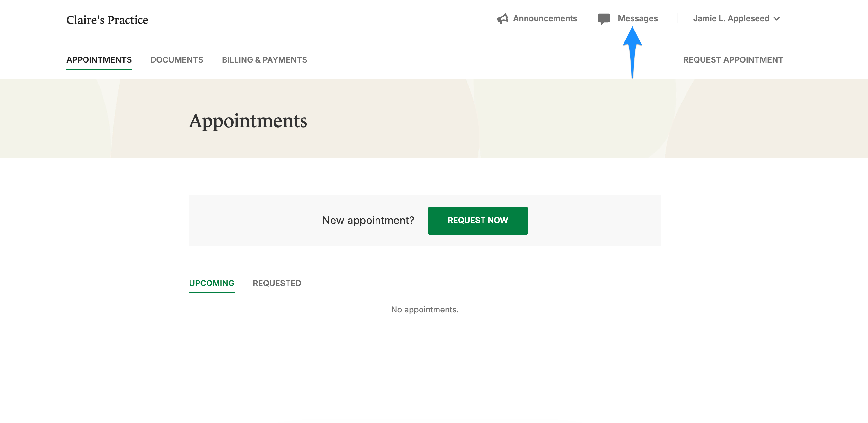Click the 'No appointments.' text
Image resolution: width=868 pixels, height=423 pixels.
(425, 310)
